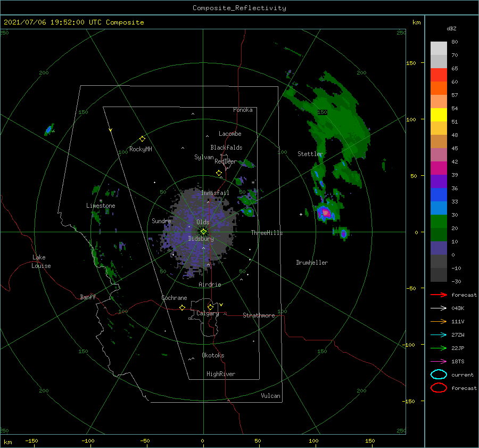The width and height of the screenshot is (479, 448).
Task: Pick the green 22JP arrow legend icon
Action: point(439,348)
